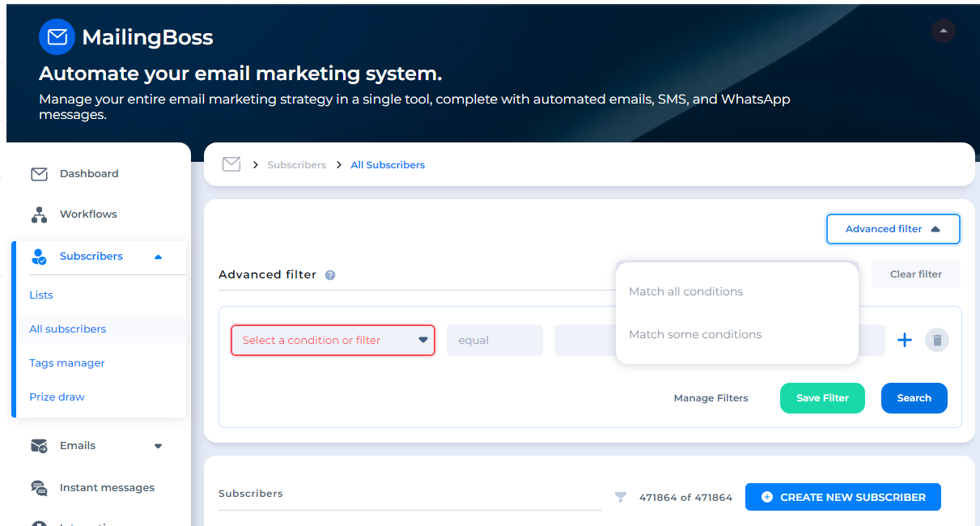
Task: Click the MailingBoss brand name text
Action: point(147,37)
